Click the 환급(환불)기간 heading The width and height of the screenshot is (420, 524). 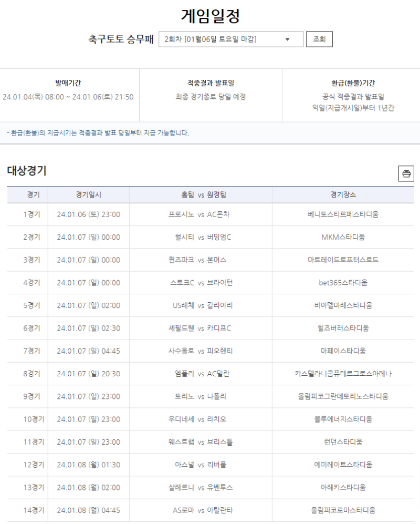coord(353,83)
